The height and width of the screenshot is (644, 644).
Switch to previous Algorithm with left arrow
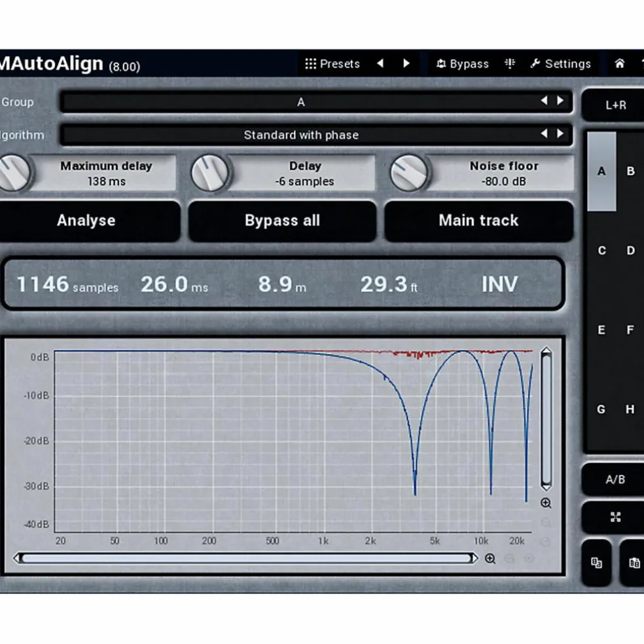(x=545, y=134)
